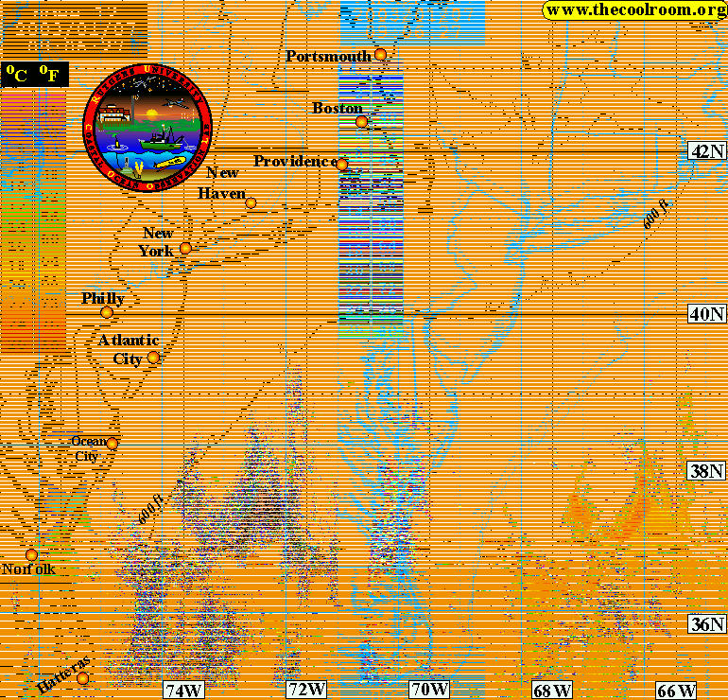The height and width of the screenshot is (700, 728).
Task: Click the Rutgers Coastal Ocean Observation Lab logo
Action: [147, 128]
